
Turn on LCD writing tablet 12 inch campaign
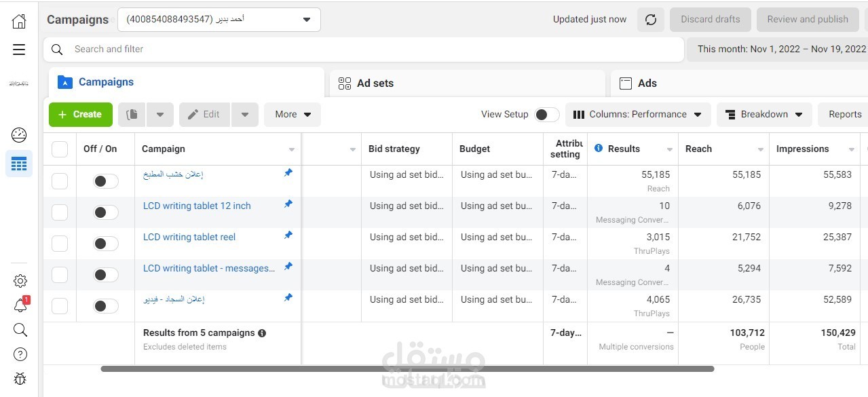click(105, 212)
